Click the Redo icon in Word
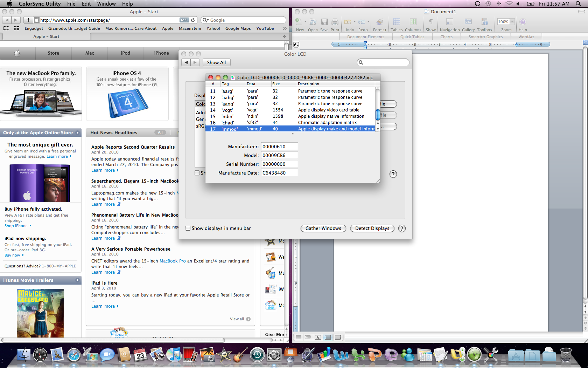 [x=362, y=22]
